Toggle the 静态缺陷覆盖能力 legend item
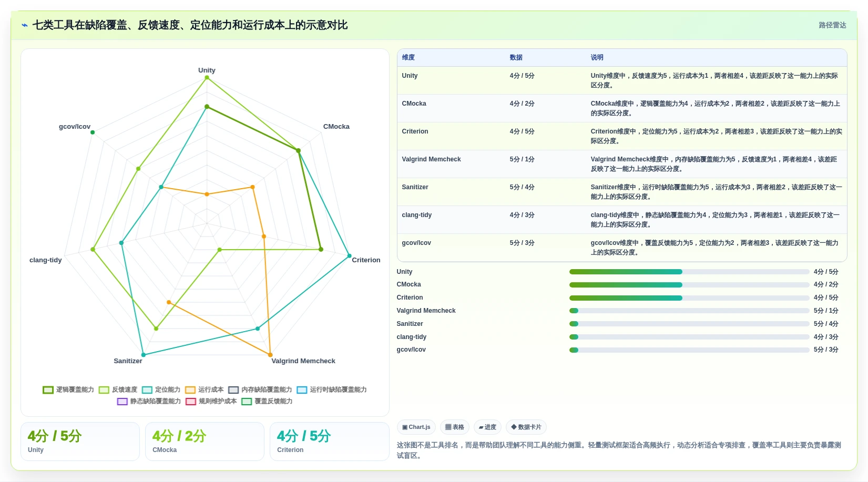 (149, 401)
